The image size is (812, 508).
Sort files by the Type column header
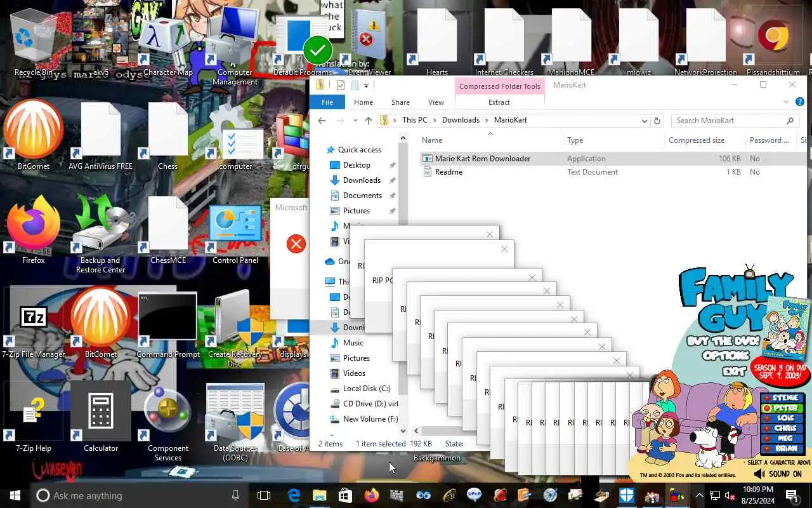[613, 140]
